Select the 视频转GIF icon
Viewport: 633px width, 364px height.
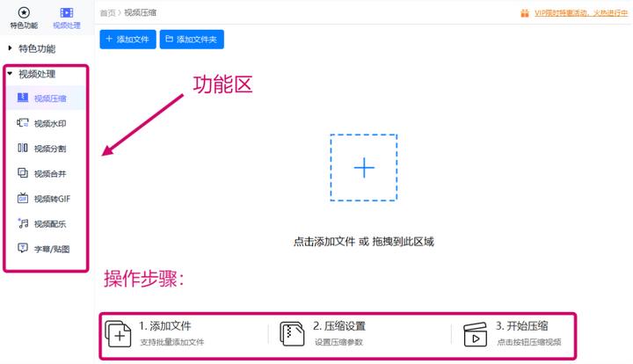23,198
